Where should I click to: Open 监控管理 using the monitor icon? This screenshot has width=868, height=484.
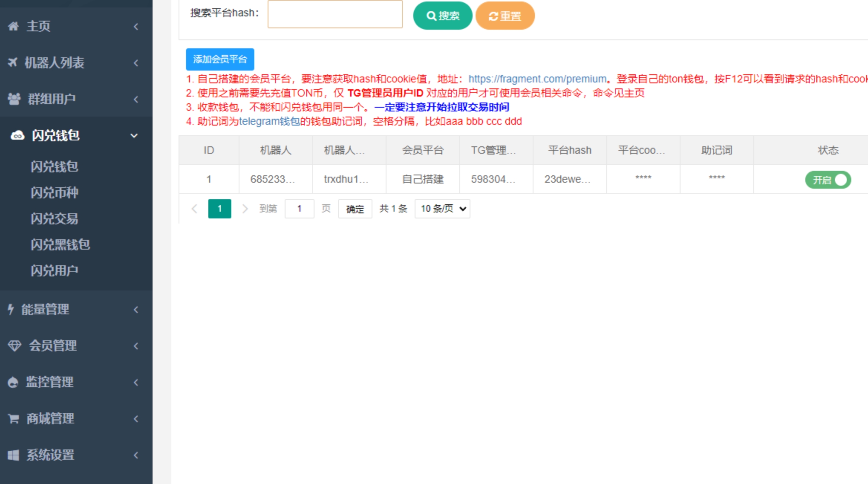tap(13, 382)
